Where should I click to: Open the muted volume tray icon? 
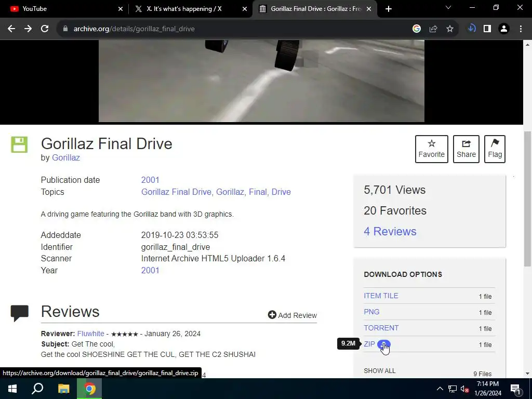[465, 389]
